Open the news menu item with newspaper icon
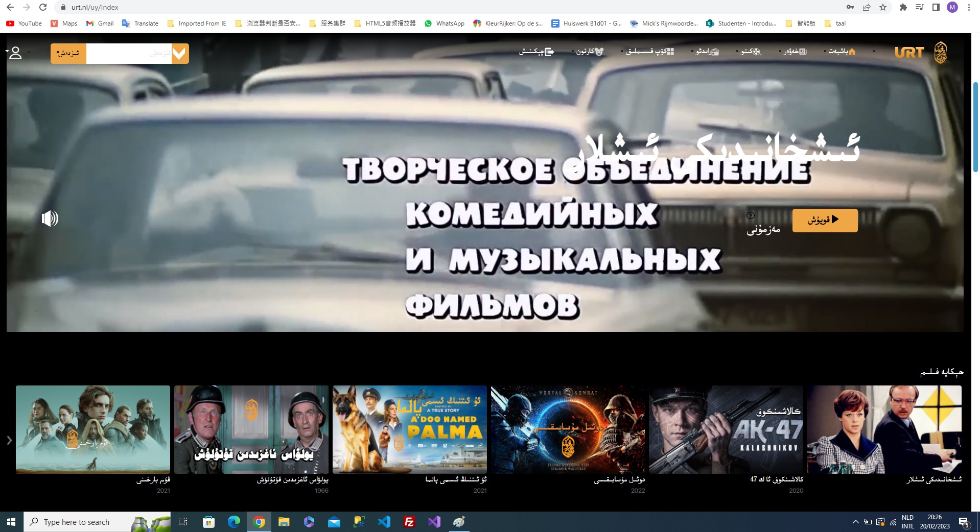Image resolution: width=980 pixels, height=532 pixels. click(x=795, y=52)
